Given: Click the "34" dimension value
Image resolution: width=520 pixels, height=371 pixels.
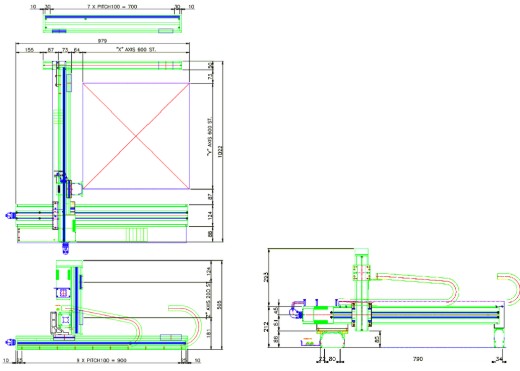Looking at the screenshot, I should [499, 359].
